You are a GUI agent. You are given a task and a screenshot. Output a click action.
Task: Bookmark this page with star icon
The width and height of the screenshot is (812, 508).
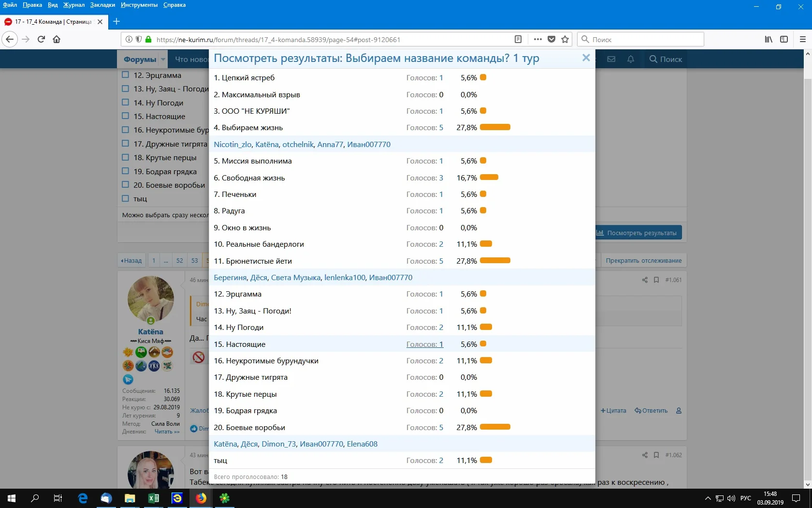[565, 40]
